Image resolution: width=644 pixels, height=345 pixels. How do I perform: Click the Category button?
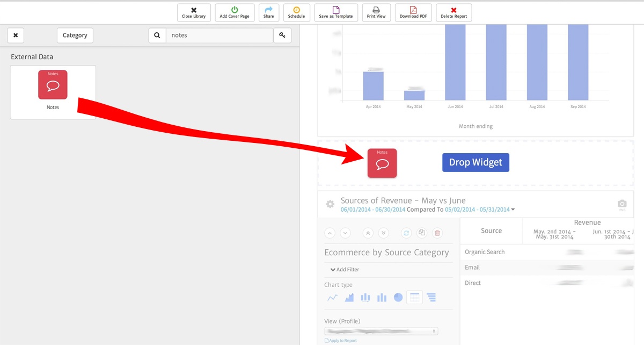pyautogui.click(x=75, y=35)
